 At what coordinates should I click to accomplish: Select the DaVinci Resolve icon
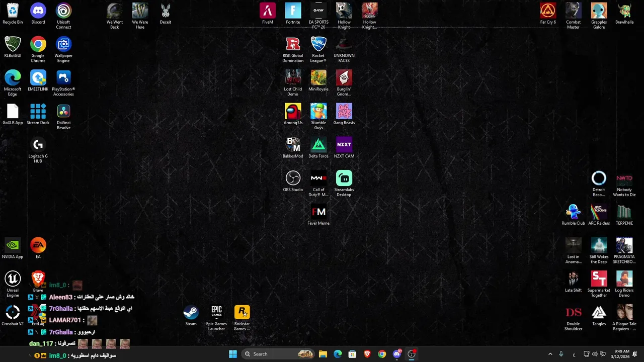(x=63, y=117)
